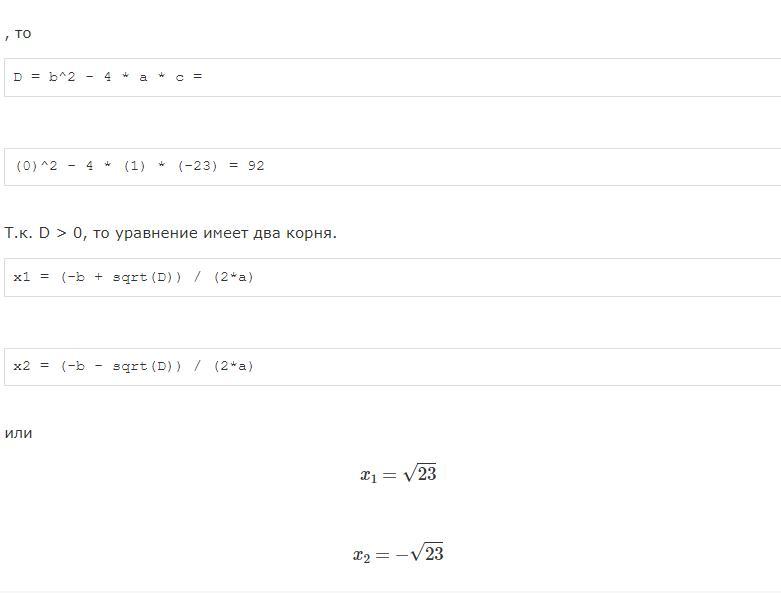Click the (-23) term in the calculation
This screenshot has width=781, height=593.
pyautogui.click(x=198, y=166)
